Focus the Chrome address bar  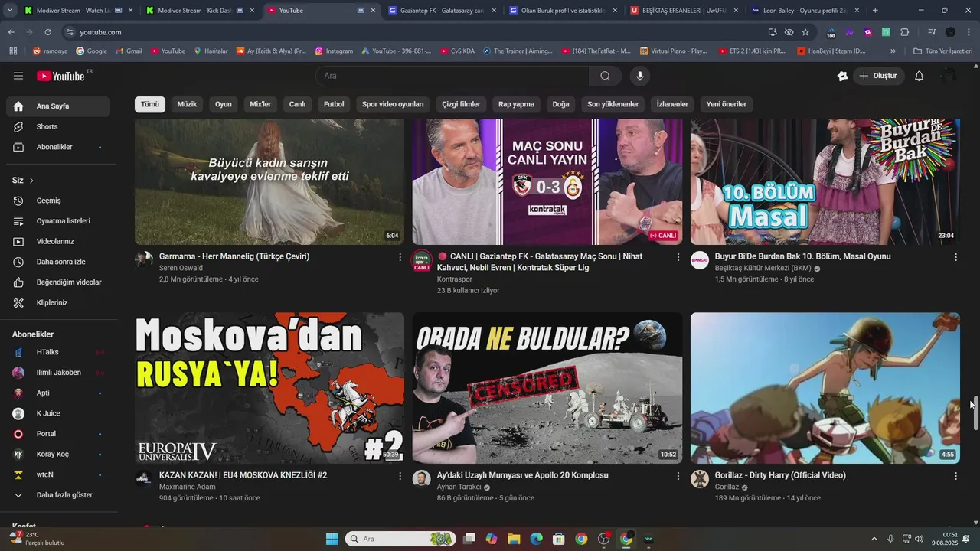point(413,32)
